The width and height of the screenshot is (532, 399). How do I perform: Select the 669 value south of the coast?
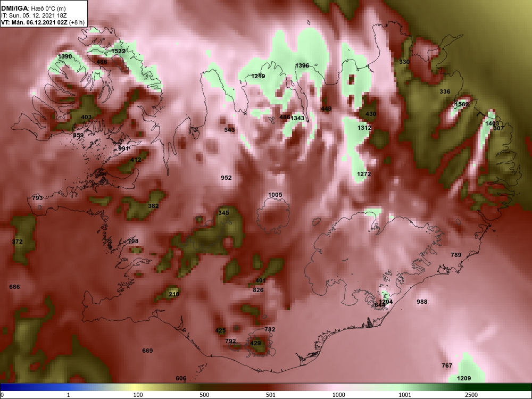click(x=147, y=351)
